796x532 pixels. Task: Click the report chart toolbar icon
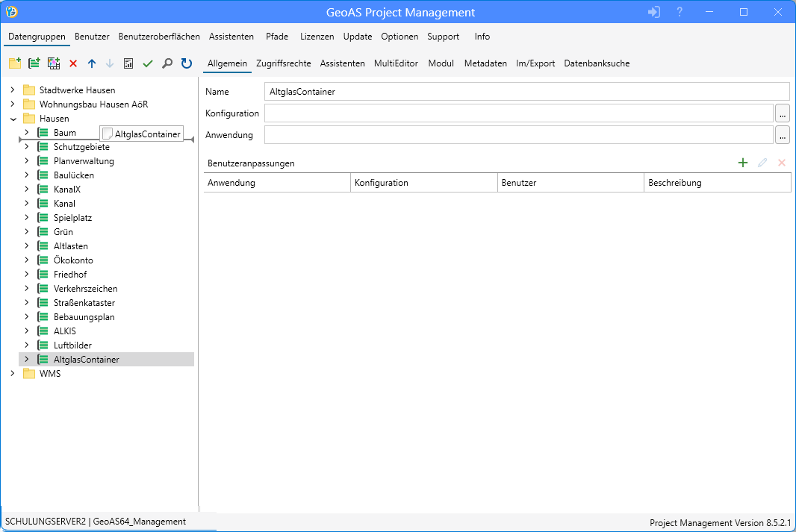pyautogui.click(x=128, y=64)
